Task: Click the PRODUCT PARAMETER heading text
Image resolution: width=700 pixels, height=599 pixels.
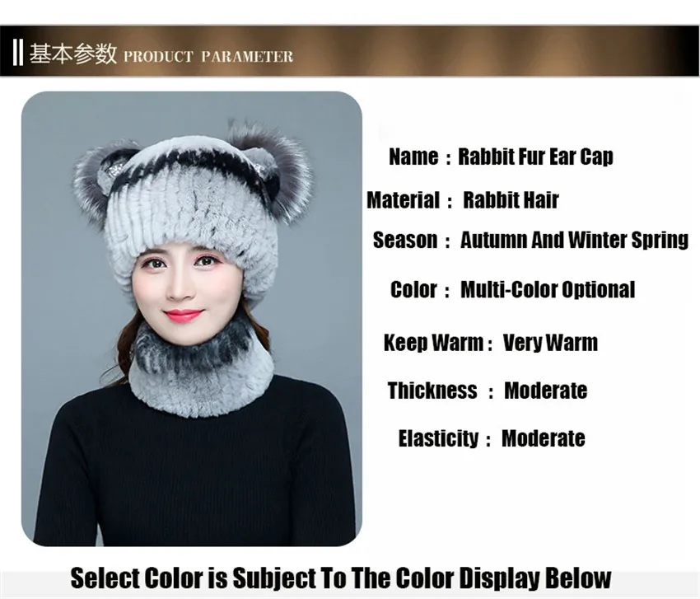Action: pyautogui.click(x=208, y=57)
